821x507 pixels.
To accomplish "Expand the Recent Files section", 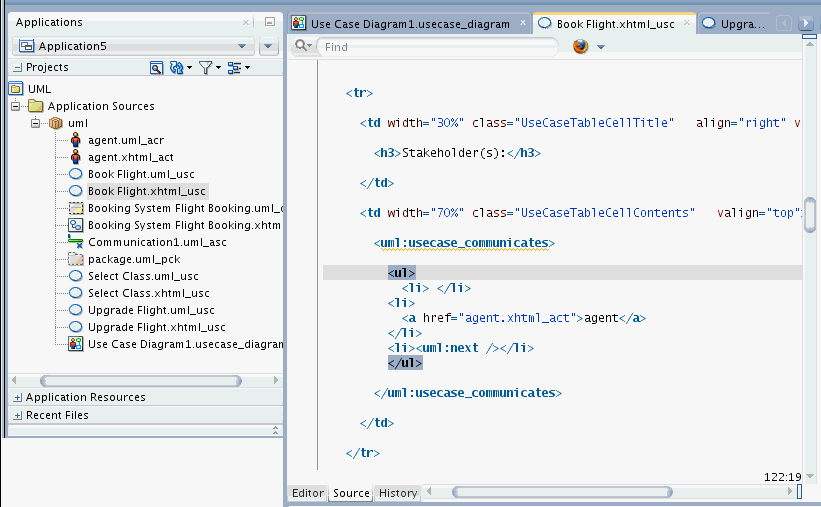I will coord(18,415).
